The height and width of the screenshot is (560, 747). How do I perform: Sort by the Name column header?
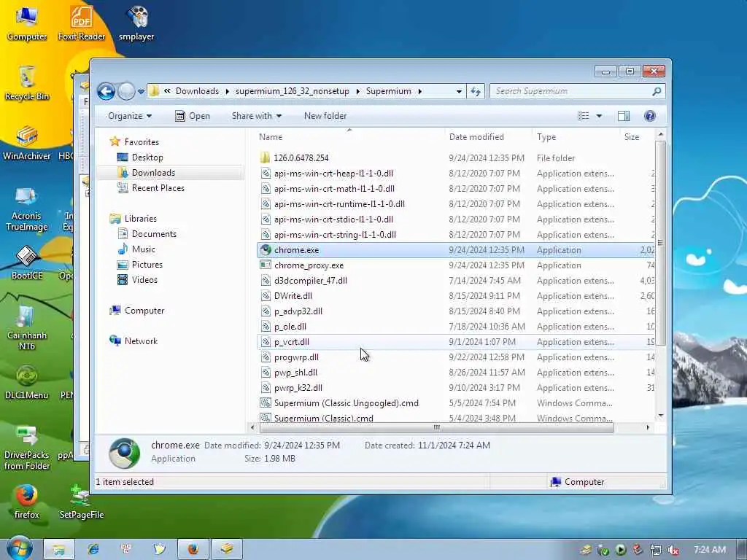[x=271, y=136]
